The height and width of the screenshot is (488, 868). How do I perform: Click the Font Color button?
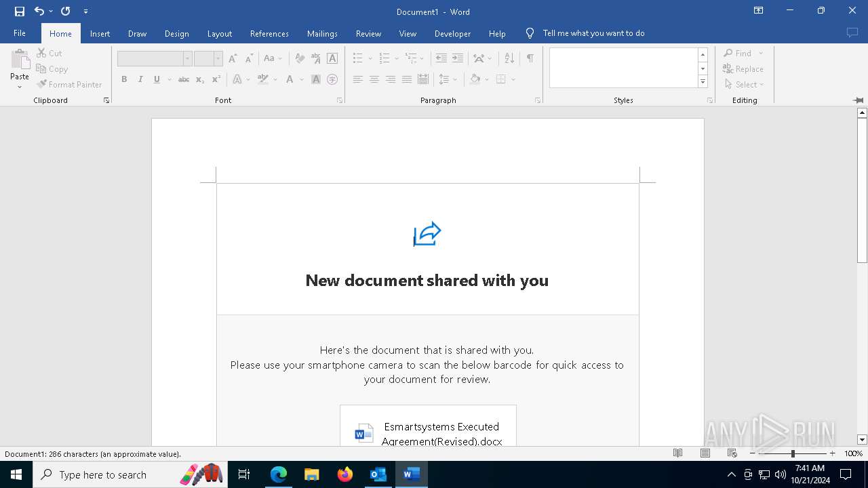[290, 79]
